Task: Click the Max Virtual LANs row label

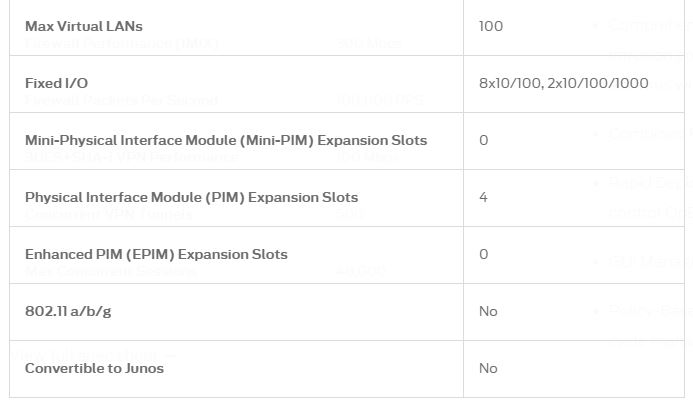Action: tap(84, 26)
